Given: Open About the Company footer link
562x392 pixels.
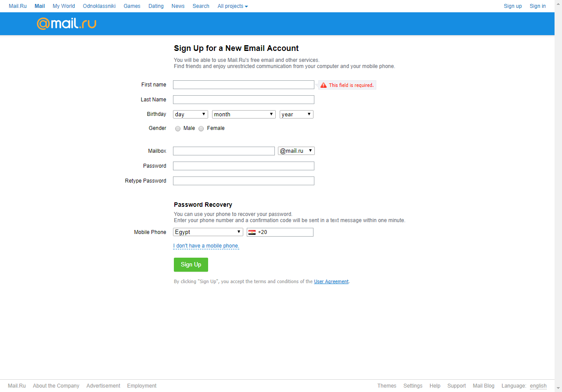Looking at the screenshot, I should 56,386.
